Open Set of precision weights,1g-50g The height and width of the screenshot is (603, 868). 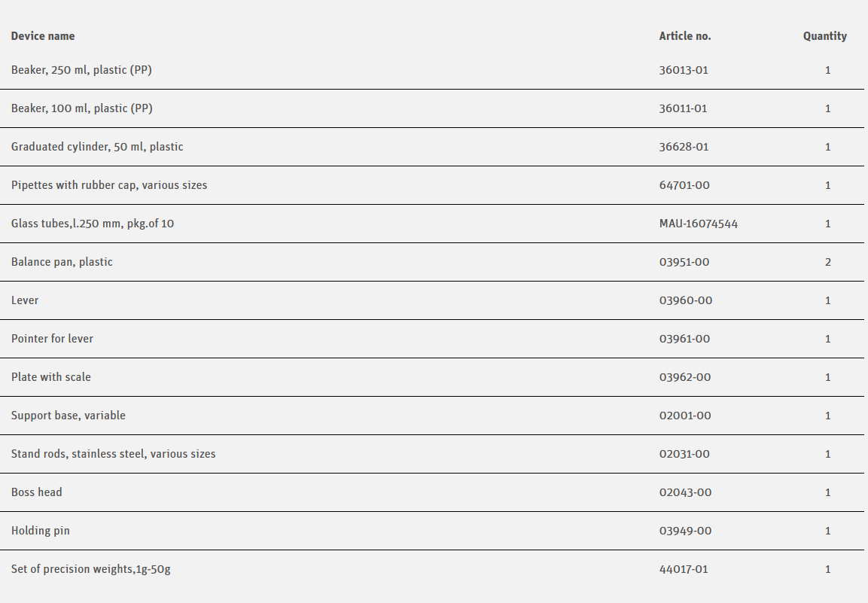click(90, 569)
